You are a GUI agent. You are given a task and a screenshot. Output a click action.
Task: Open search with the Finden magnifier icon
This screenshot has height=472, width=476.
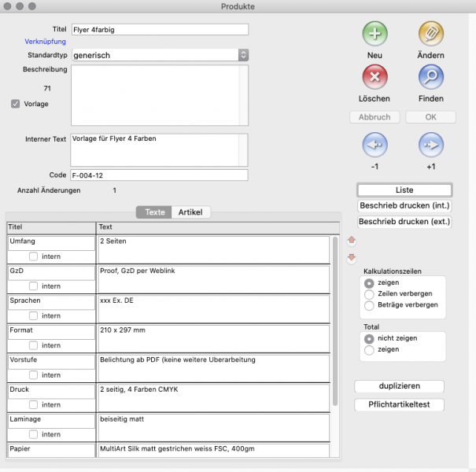tap(430, 78)
